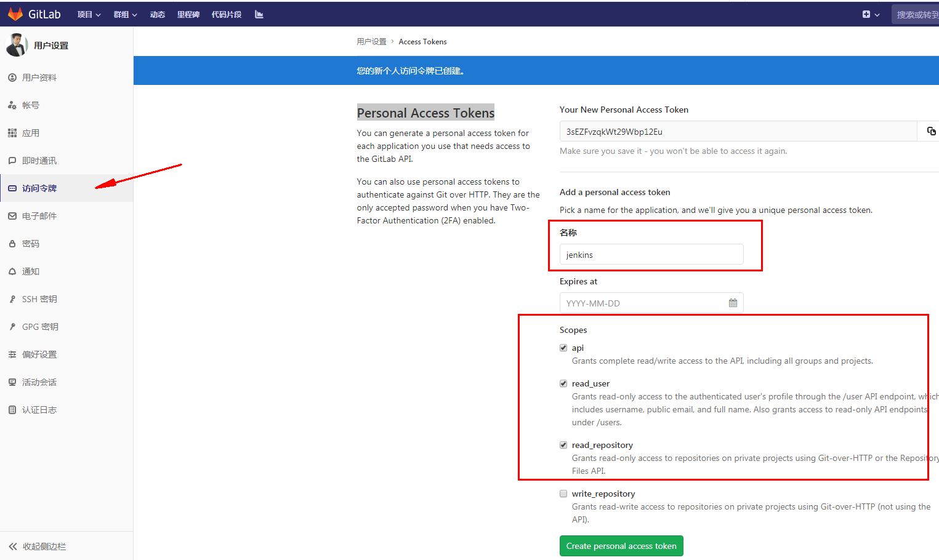This screenshot has height=560, width=939.
Task: Click the new token value field
Action: [x=738, y=132]
